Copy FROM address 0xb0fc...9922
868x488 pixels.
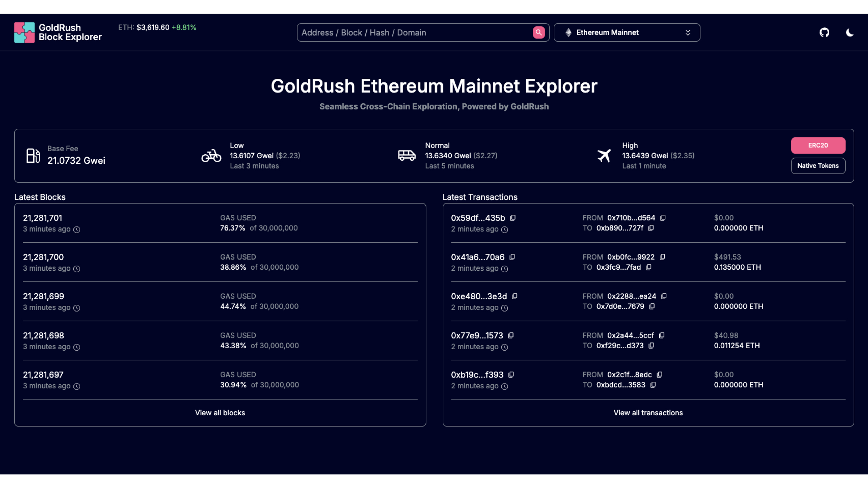pos(662,257)
